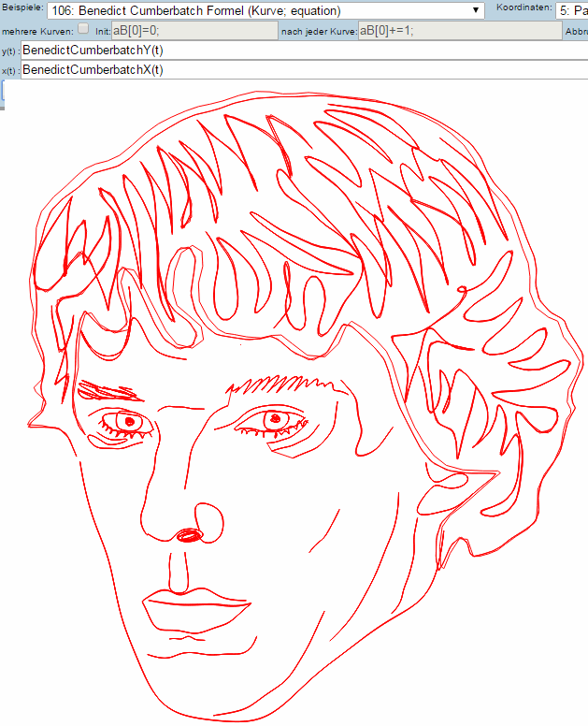Open the Beispiele examples dropdown

pyautogui.click(x=265, y=10)
